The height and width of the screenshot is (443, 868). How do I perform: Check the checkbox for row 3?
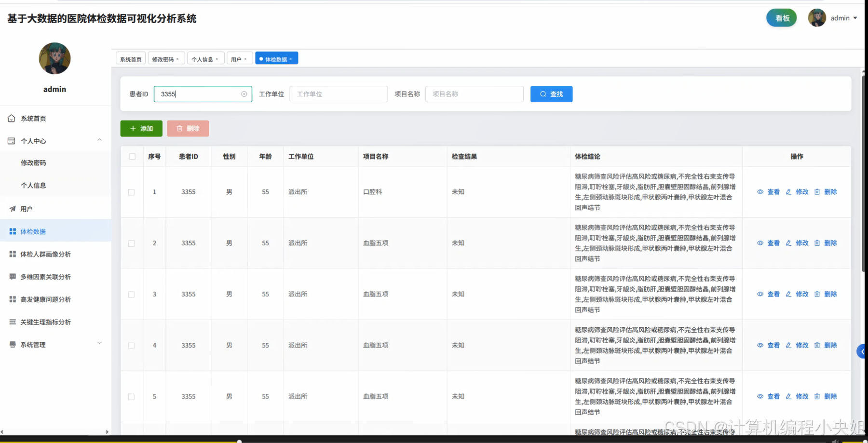[x=131, y=295]
